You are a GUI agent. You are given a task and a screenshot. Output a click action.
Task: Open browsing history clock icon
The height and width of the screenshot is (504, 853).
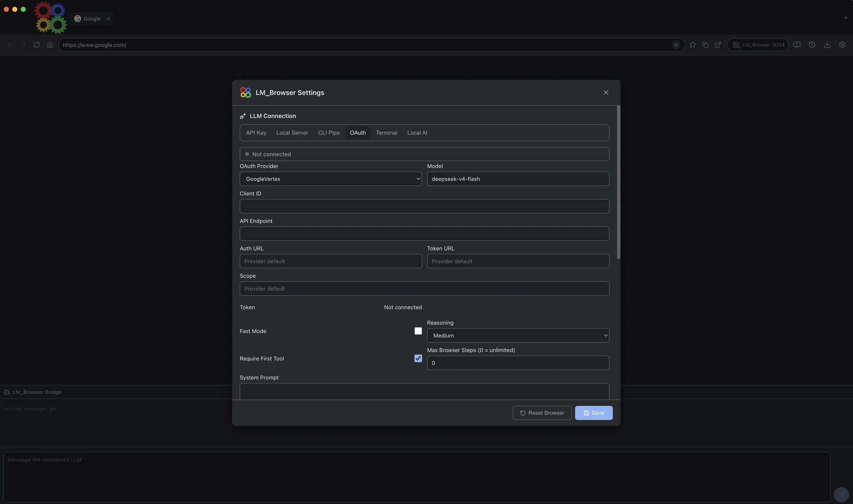[x=812, y=45]
